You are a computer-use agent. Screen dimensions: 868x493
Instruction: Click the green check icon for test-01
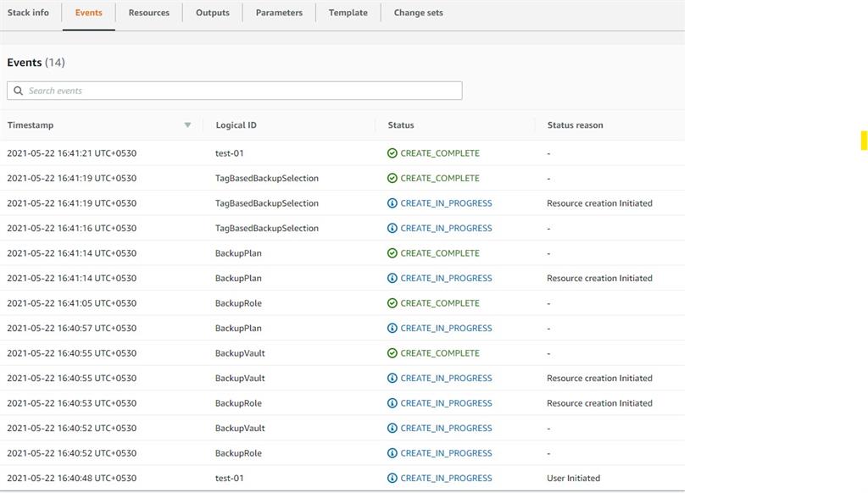pos(392,153)
